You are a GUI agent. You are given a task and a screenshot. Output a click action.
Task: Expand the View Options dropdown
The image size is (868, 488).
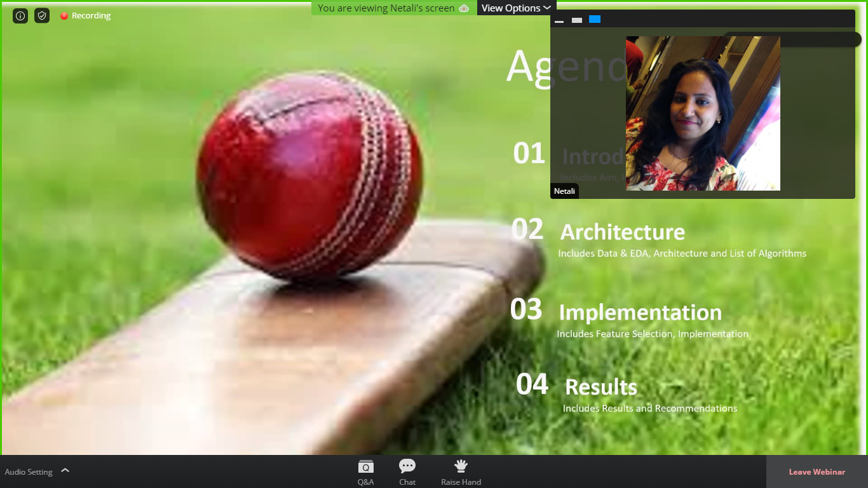516,8
